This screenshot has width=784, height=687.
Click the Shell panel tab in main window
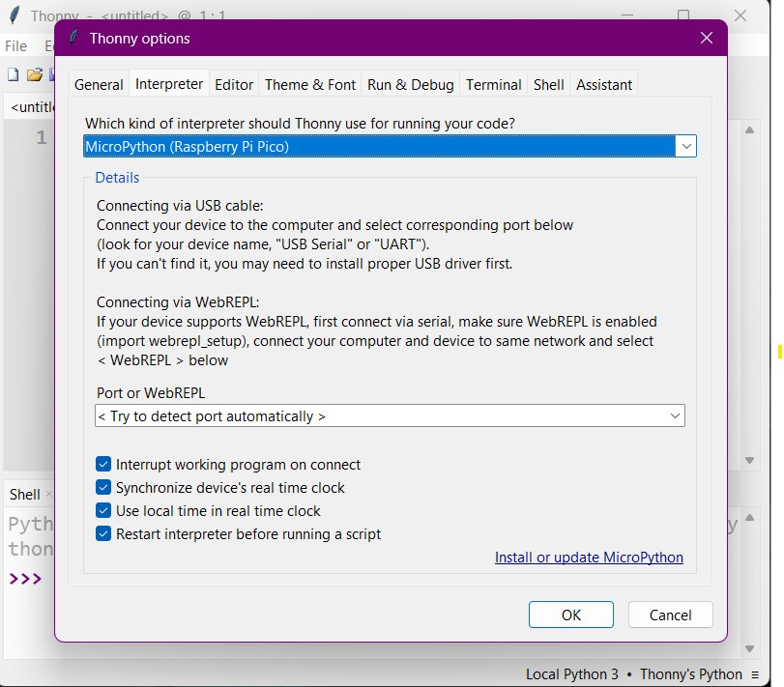click(24, 494)
